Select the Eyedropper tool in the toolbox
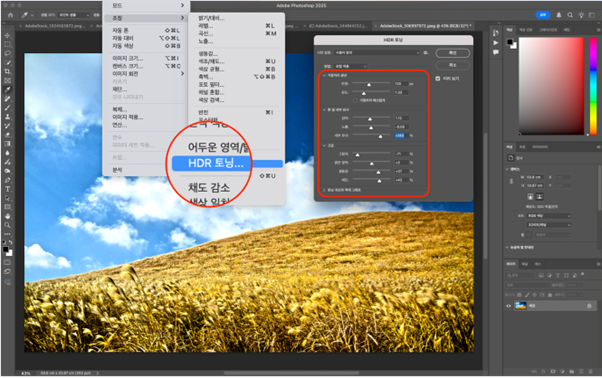This screenshot has height=378, width=602. click(7, 90)
